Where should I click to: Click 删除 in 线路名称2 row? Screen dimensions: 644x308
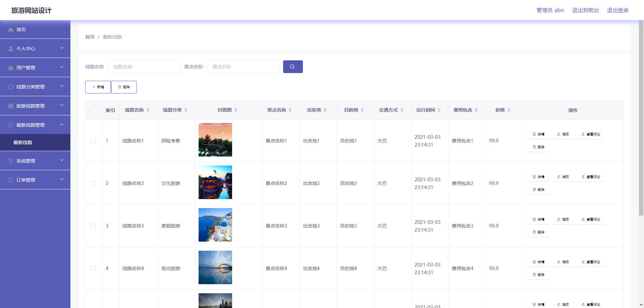pos(538,190)
